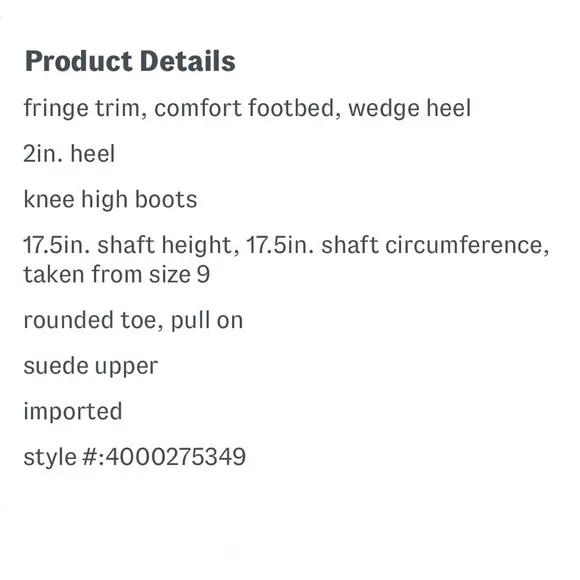Click the 'rounded toe' phrase

[x=93, y=320]
